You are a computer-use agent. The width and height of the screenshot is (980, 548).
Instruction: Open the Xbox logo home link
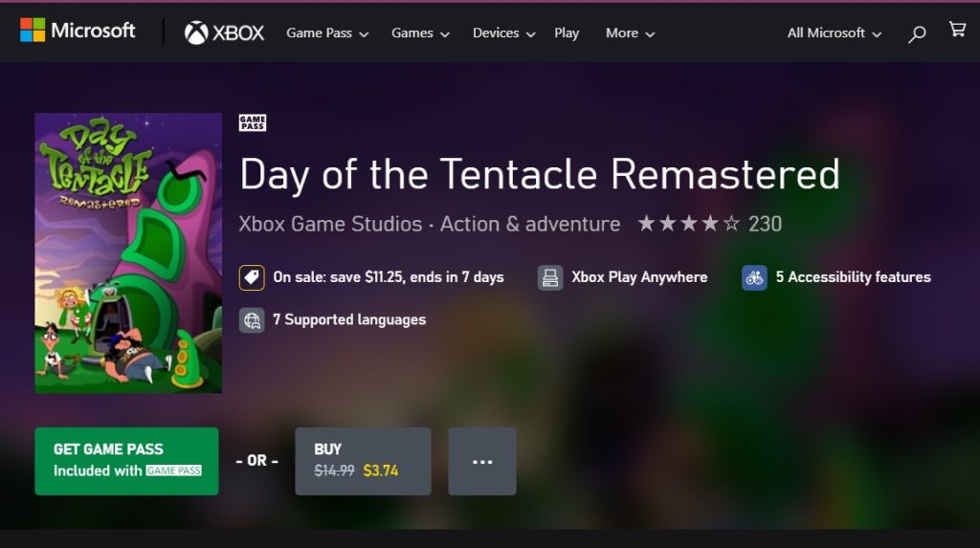point(224,33)
